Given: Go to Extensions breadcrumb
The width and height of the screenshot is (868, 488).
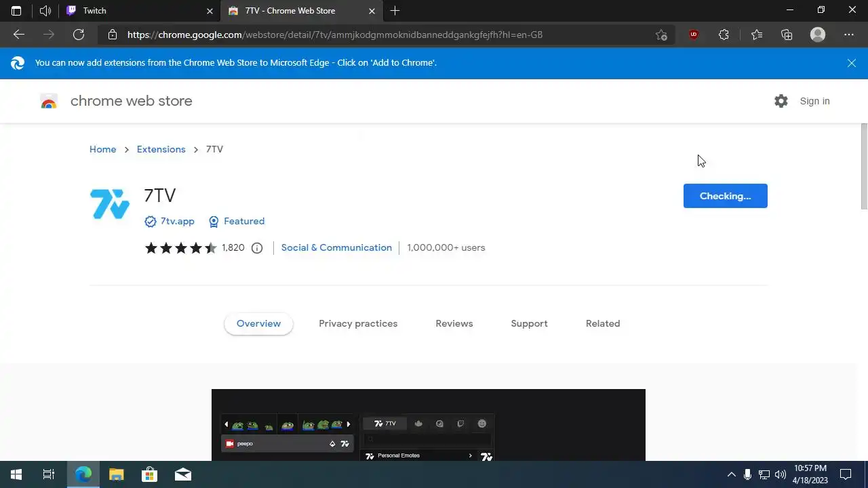Looking at the screenshot, I should (x=161, y=149).
